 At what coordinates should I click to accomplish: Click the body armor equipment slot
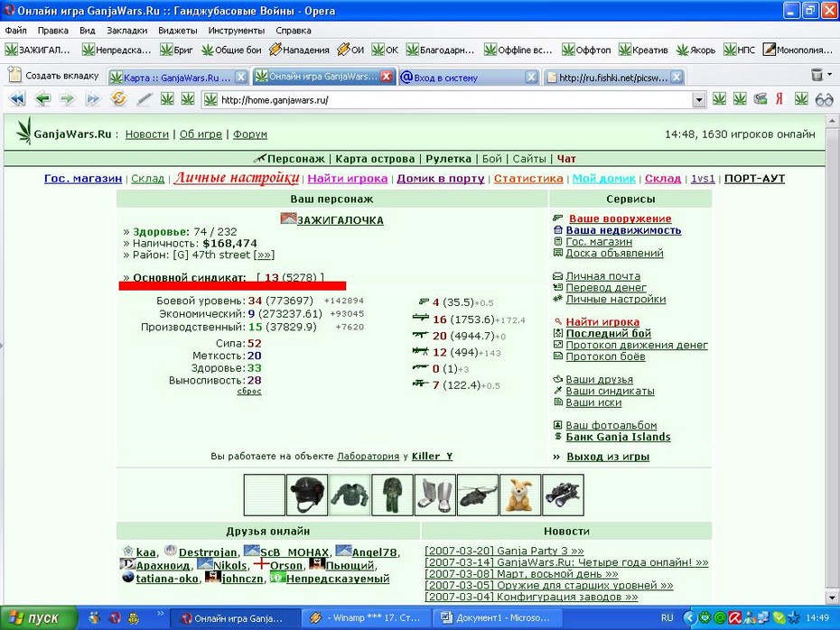pyautogui.click(x=350, y=495)
